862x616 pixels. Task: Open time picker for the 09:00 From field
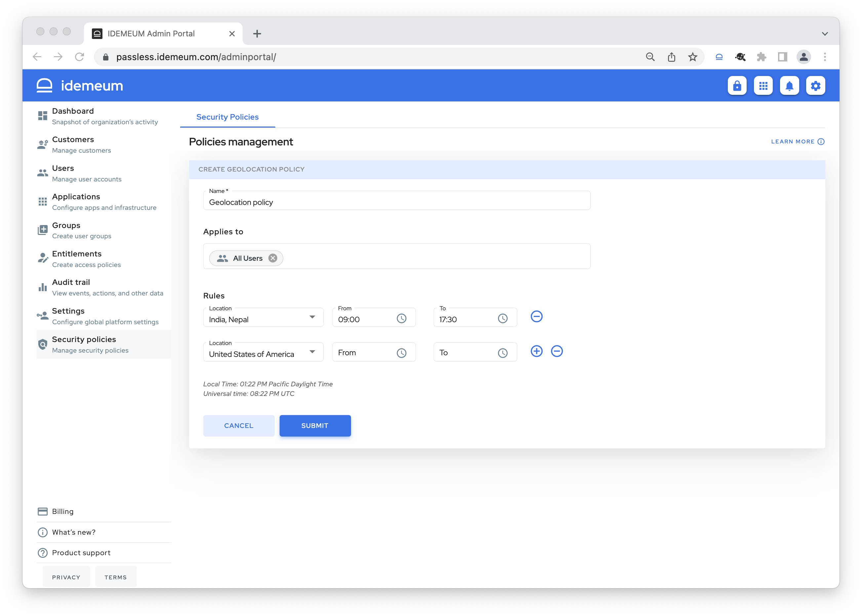point(401,319)
